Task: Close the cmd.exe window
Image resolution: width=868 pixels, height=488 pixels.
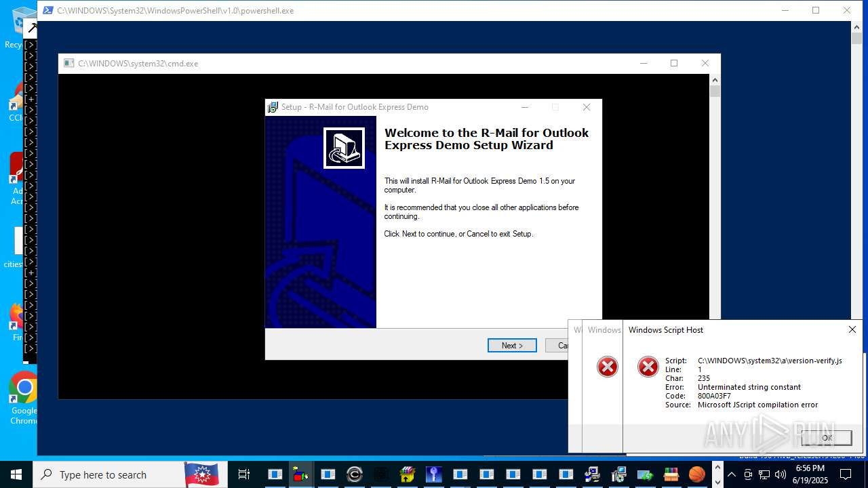Action: 705,64
